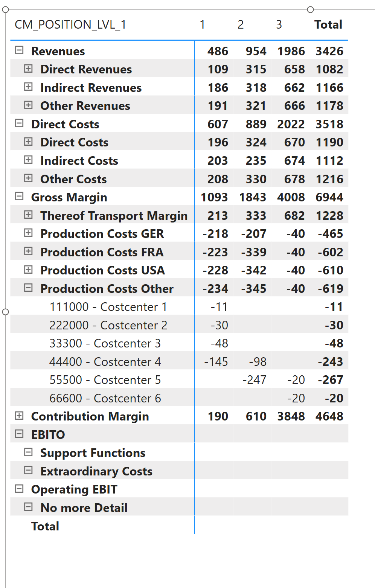Expand Thereof Transport Margin row

point(28,215)
